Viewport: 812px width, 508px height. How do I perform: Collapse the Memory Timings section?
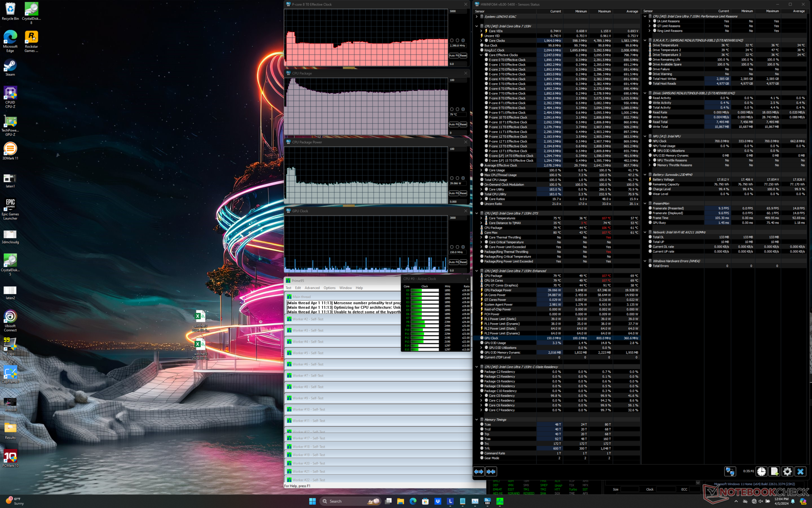coord(477,420)
